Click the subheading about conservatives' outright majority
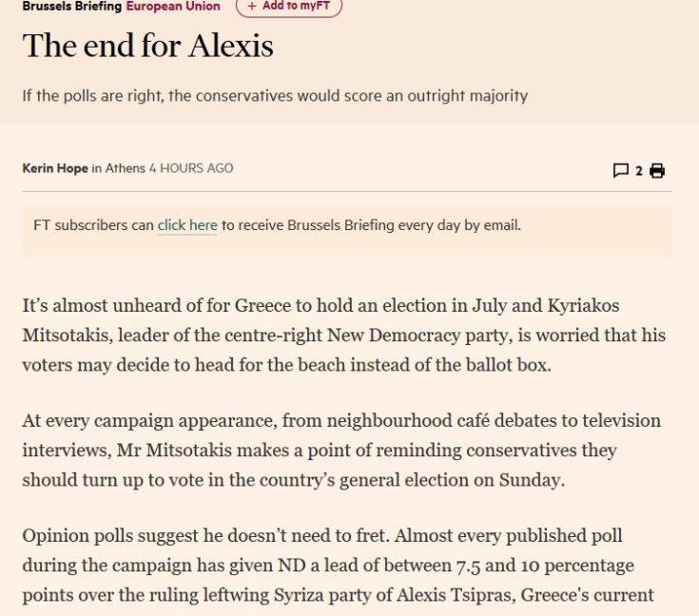 click(x=275, y=96)
